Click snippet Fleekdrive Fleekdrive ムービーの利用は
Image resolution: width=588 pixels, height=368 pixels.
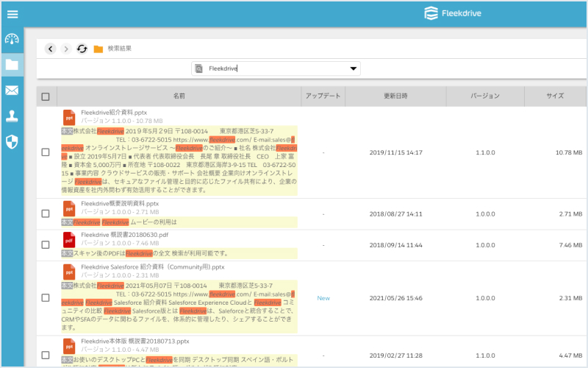pos(125,222)
